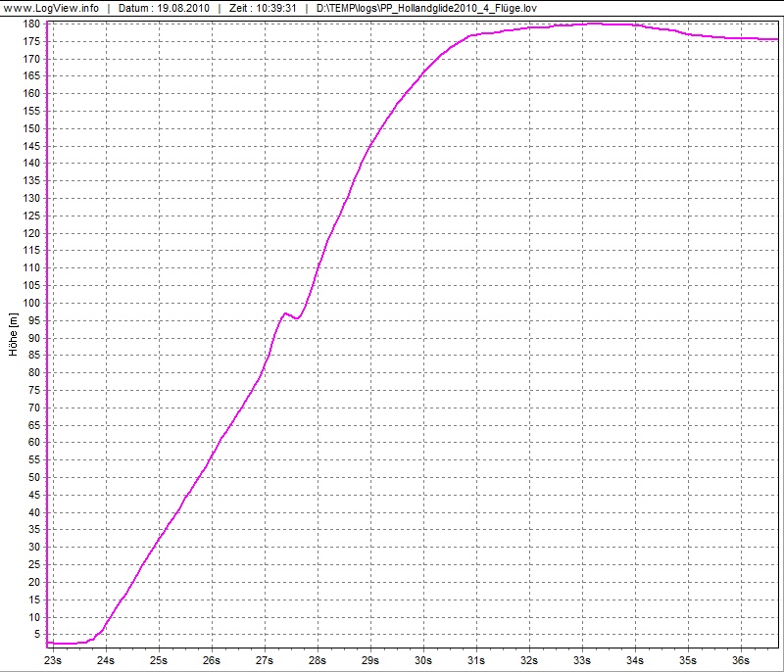Click the 5 value on height axis
The height and width of the screenshot is (672, 784).
36,634
